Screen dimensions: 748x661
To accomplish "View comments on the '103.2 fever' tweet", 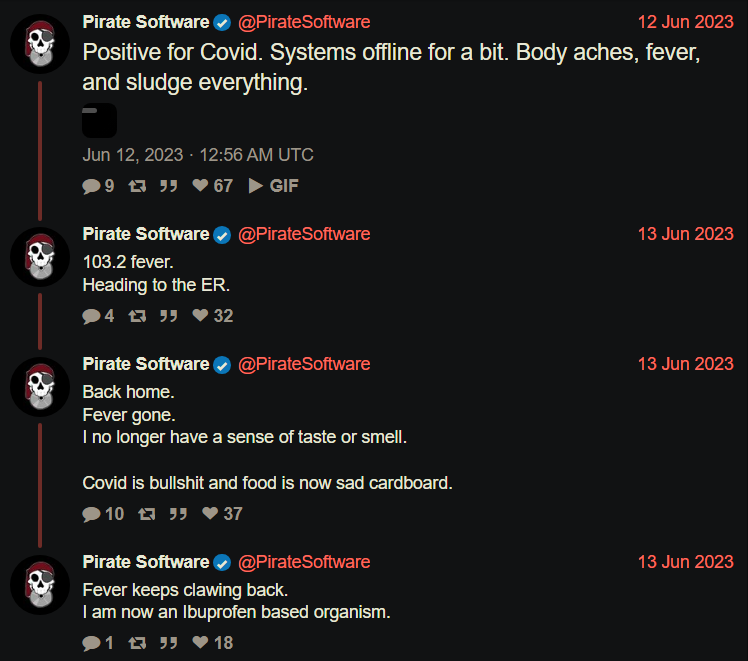I will point(98,316).
